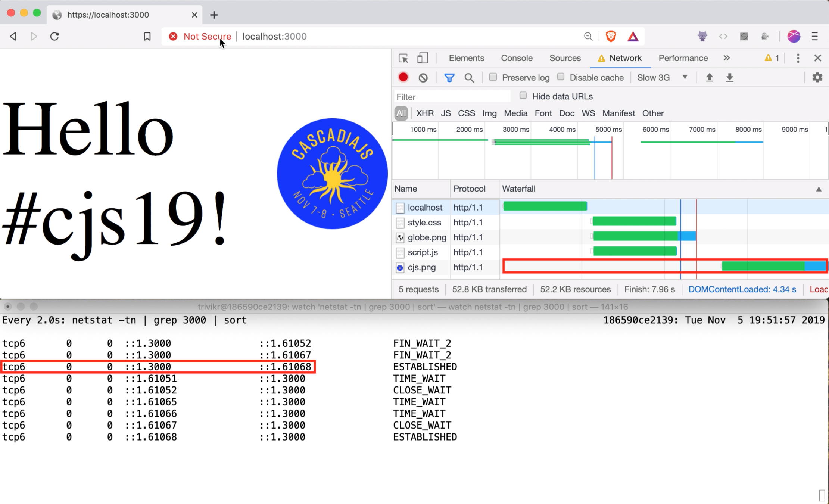Clear the network log
This screenshot has width=829, height=504.
[423, 77]
